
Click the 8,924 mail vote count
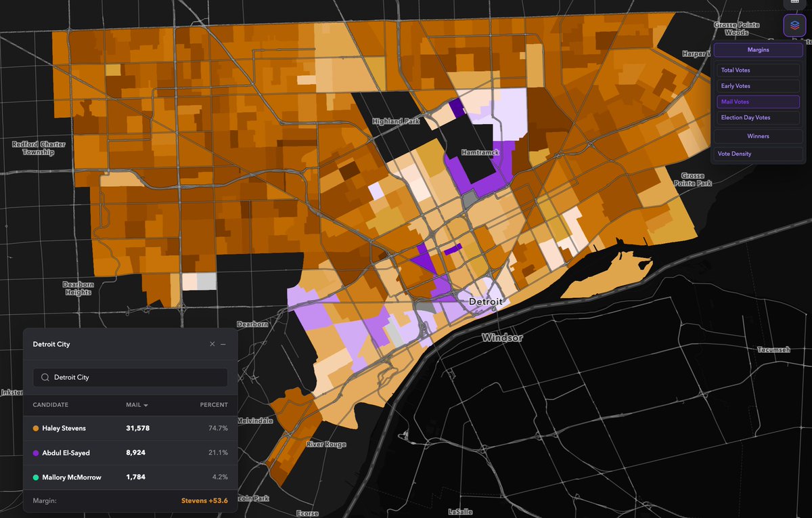tap(136, 453)
